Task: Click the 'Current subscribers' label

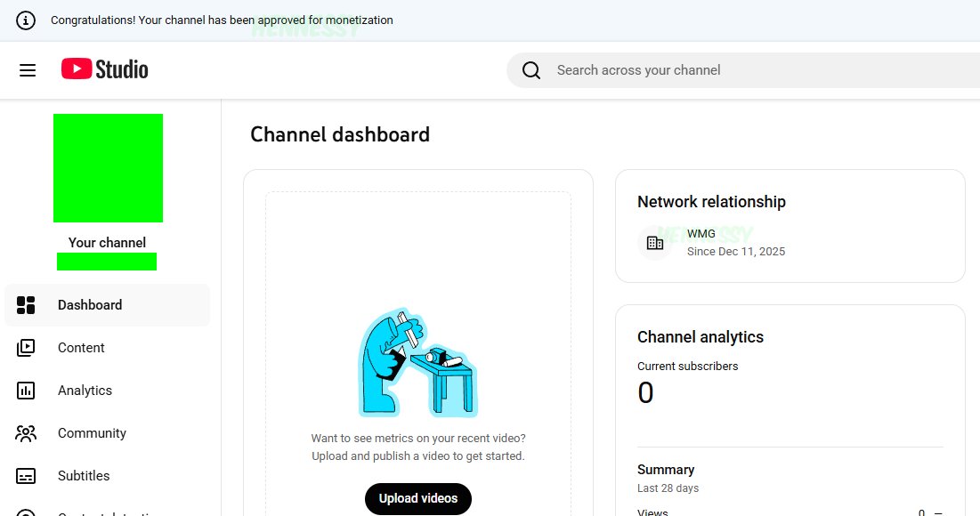Action: (687, 366)
